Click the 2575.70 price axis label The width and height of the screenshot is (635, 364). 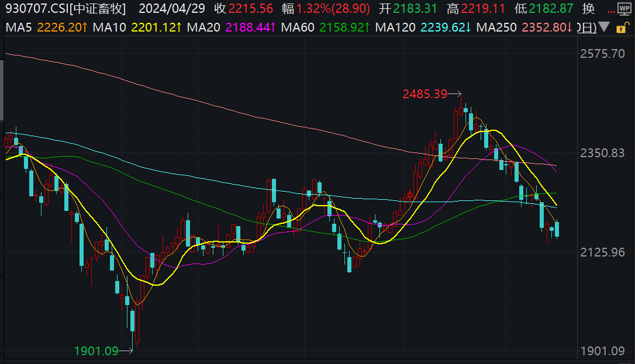click(x=602, y=54)
